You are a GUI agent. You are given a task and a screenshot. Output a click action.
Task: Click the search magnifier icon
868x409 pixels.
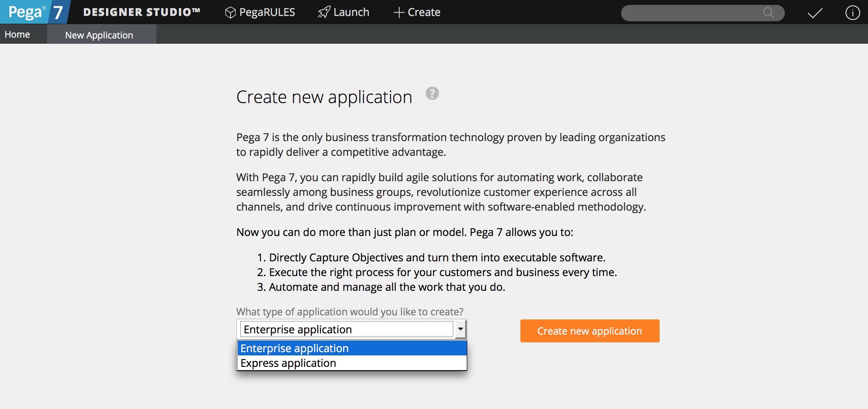769,13
